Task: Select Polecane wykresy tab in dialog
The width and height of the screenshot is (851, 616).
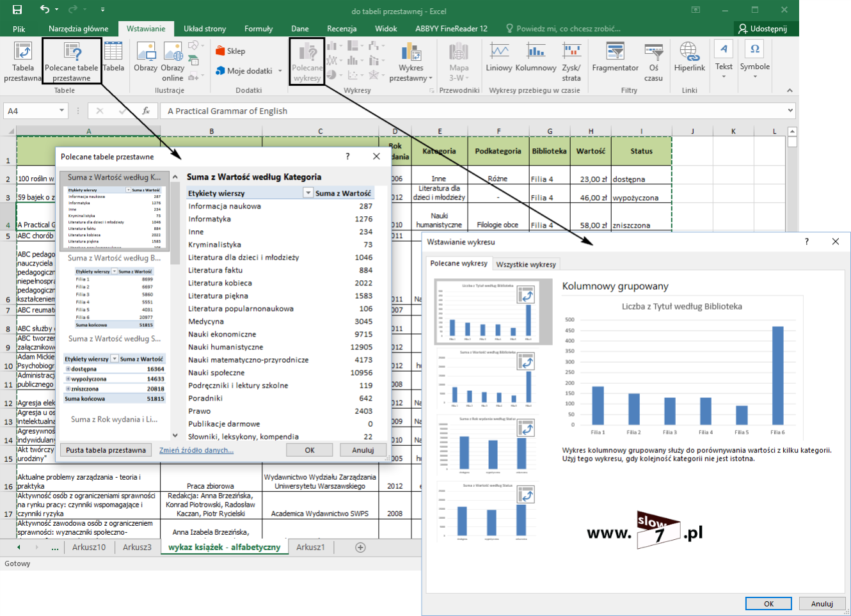Action: [x=459, y=264]
